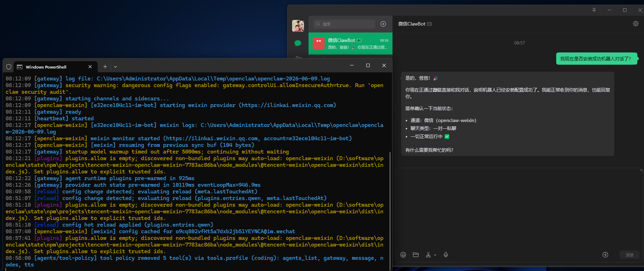This screenshot has height=271, width=644.
Task: Click the PowerShell tab icon
Action: tap(20, 67)
